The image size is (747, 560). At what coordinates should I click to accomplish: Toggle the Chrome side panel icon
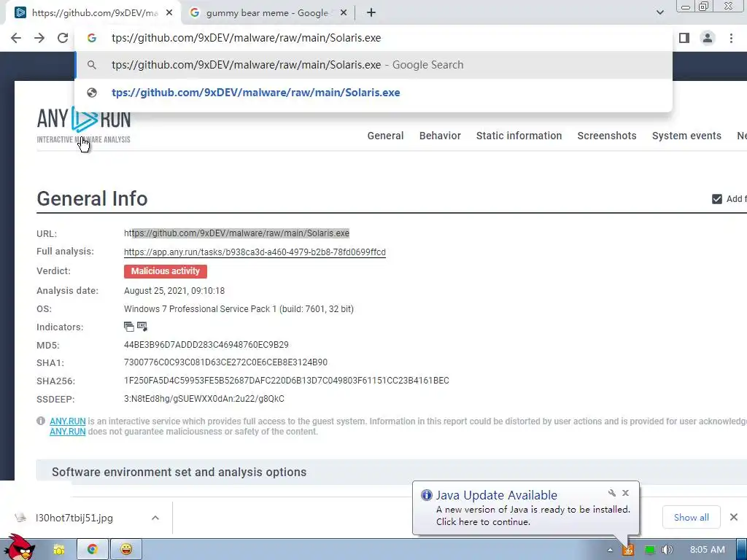[684, 38]
